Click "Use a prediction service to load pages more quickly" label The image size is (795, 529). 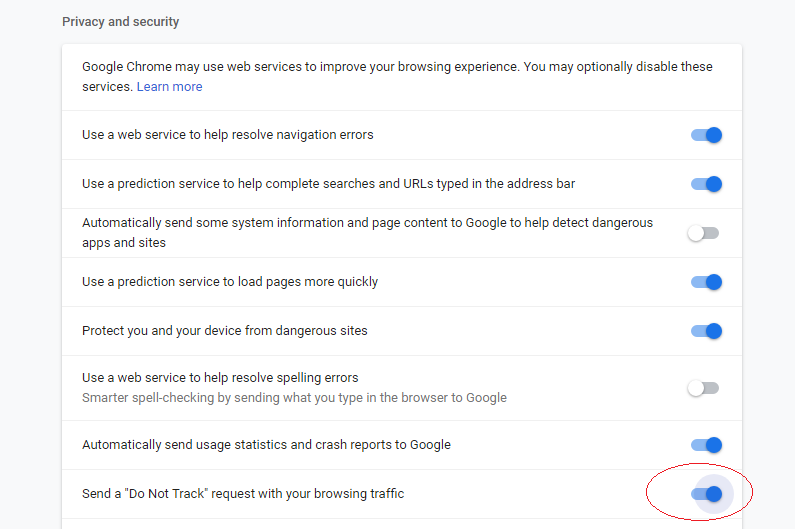coord(230,282)
